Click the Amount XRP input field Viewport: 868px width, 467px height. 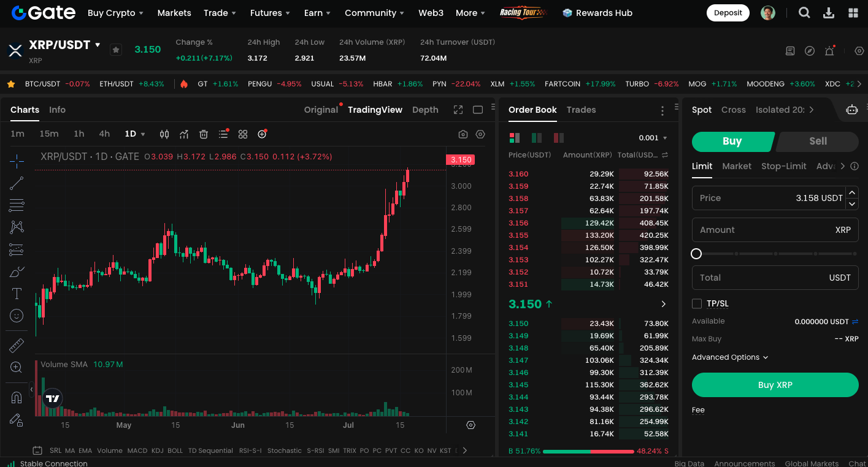(x=775, y=230)
